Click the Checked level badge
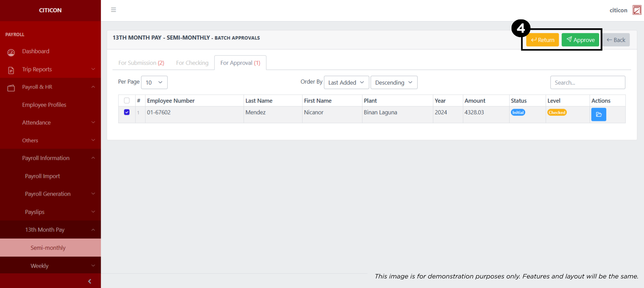This screenshot has height=288, width=644. pos(557,112)
